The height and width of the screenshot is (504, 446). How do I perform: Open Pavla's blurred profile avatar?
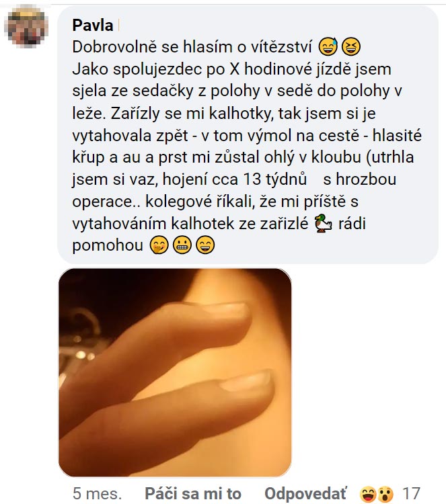click(28, 26)
